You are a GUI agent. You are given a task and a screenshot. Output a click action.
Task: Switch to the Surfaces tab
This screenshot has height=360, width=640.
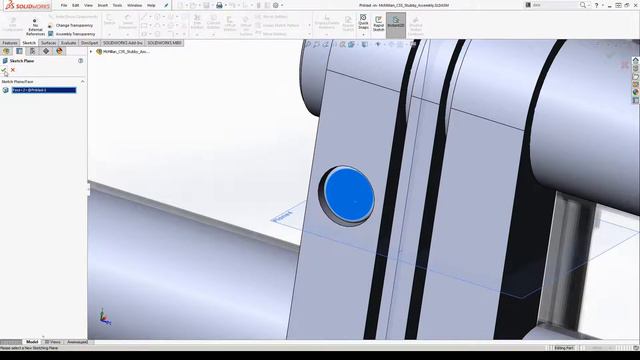[x=49, y=43]
